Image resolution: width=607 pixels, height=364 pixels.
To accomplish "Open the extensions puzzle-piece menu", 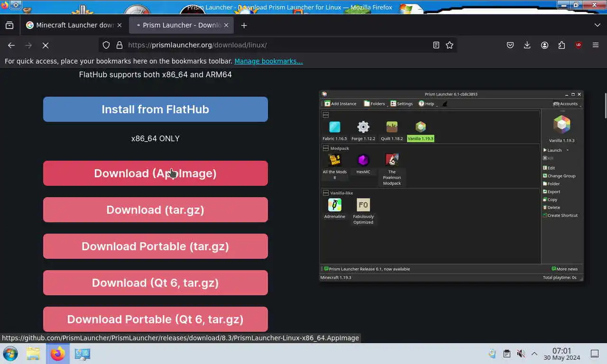I will [561, 45].
